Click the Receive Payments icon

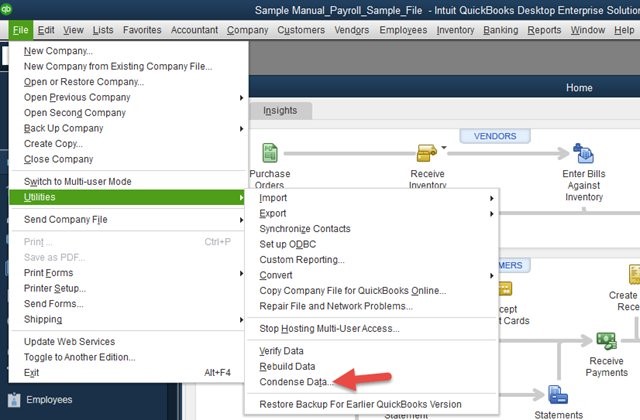tap(607, 341)
